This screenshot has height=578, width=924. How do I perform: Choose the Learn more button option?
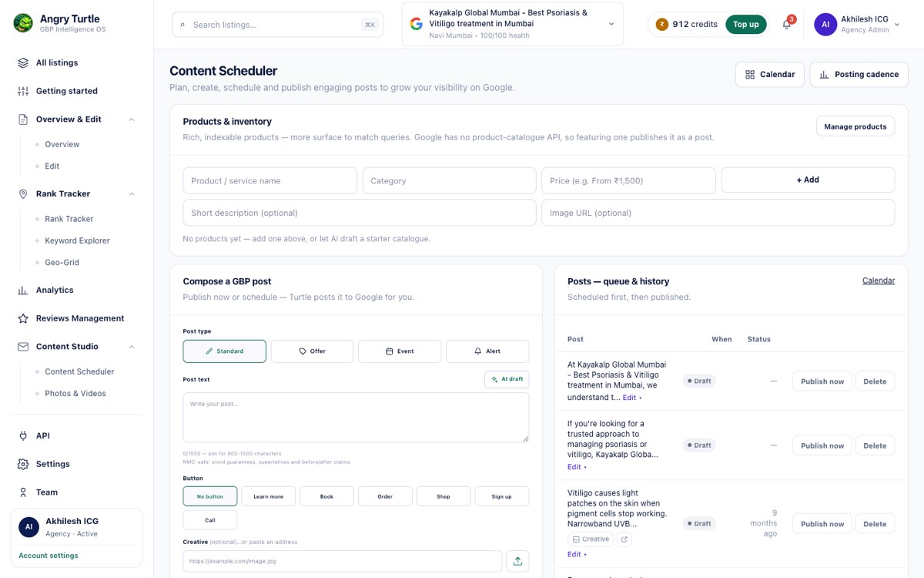tap(269, 496)
